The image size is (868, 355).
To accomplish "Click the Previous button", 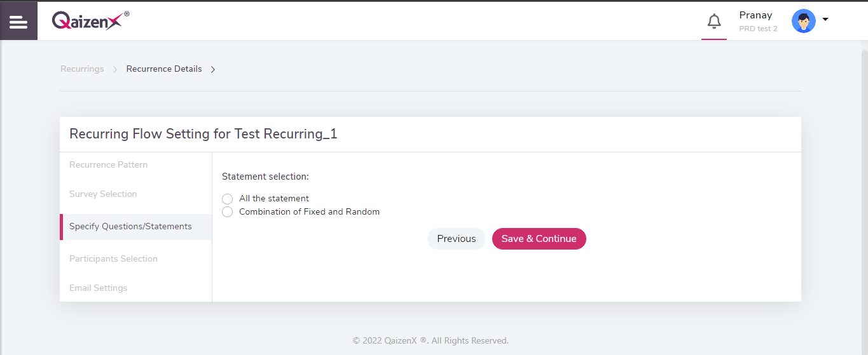I will (x=456, y=239).
